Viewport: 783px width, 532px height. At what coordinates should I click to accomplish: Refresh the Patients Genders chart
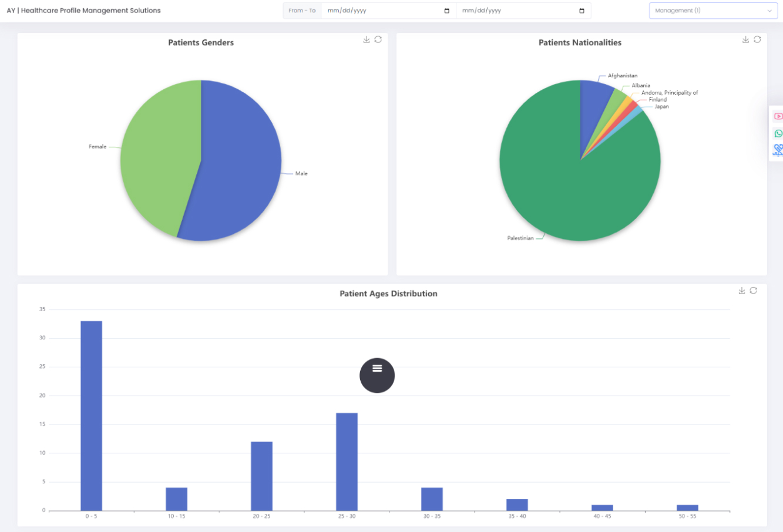(378, 39)
